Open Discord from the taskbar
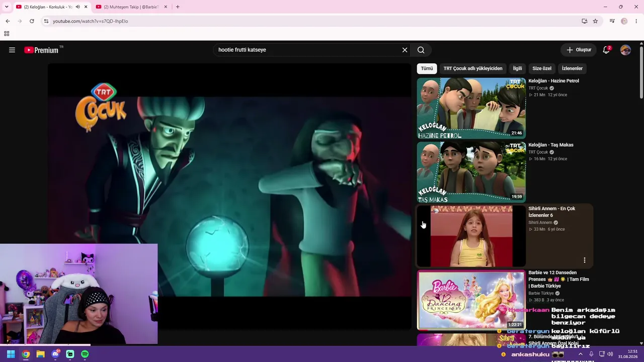This screenshot has height=362, width=644. 55,354
